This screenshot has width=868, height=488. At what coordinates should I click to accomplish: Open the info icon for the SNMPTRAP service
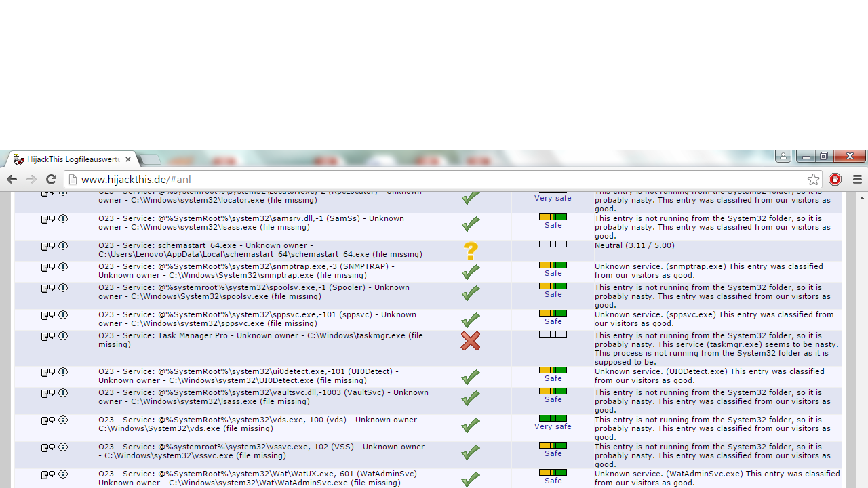pos(63,267)
